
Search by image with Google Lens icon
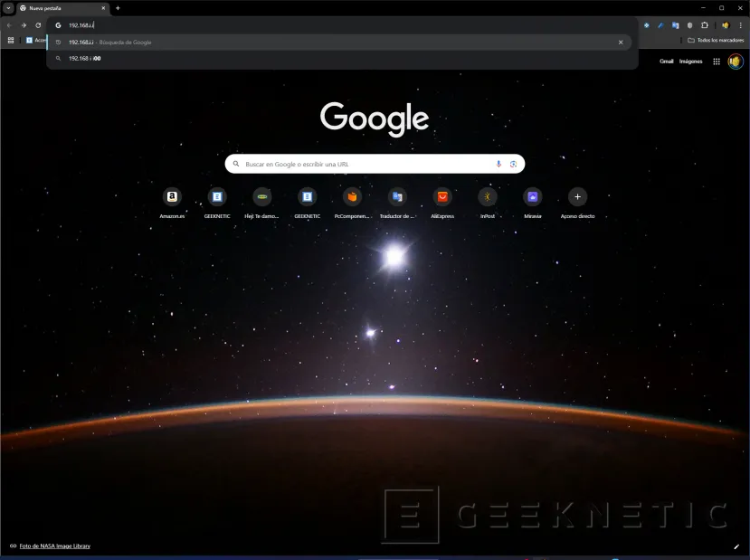tap(513, 164)
